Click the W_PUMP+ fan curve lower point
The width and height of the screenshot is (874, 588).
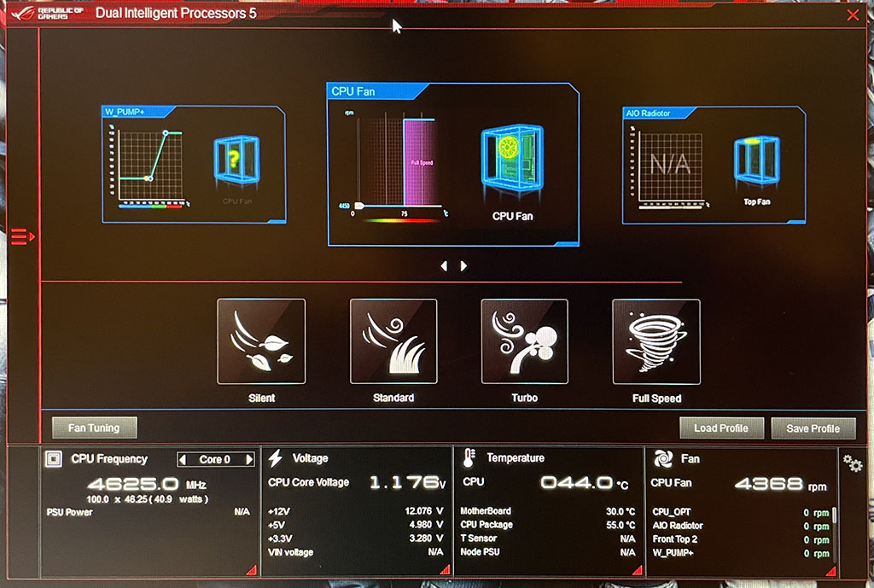(x=149, y=178)
